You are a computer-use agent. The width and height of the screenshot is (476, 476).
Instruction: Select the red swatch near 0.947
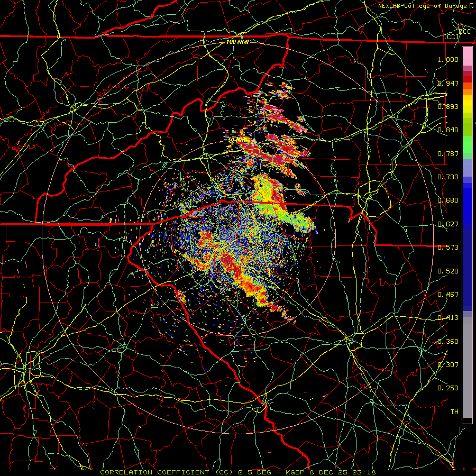tap(467, 79)
